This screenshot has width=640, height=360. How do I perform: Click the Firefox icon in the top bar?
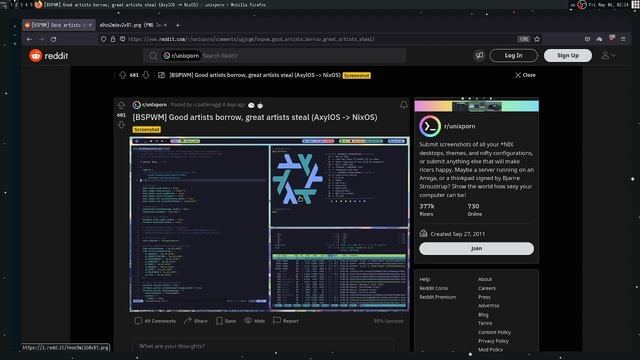[x=38, y=4]
